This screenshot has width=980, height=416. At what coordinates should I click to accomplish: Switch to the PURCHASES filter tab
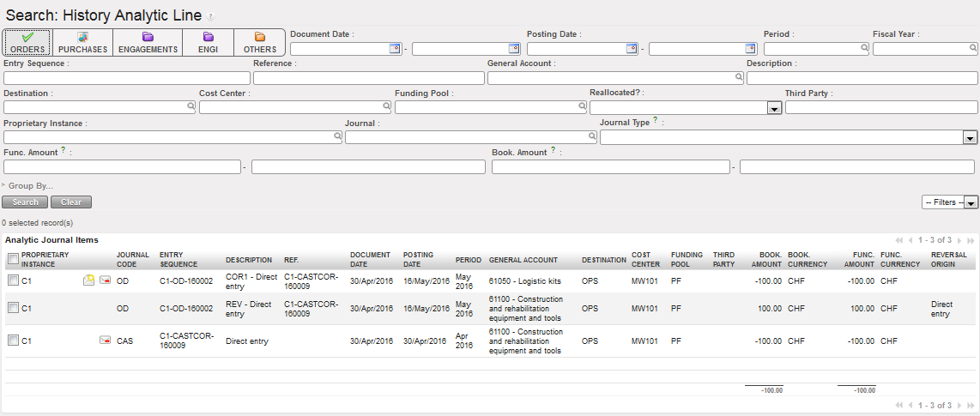[x=82, y=42]
